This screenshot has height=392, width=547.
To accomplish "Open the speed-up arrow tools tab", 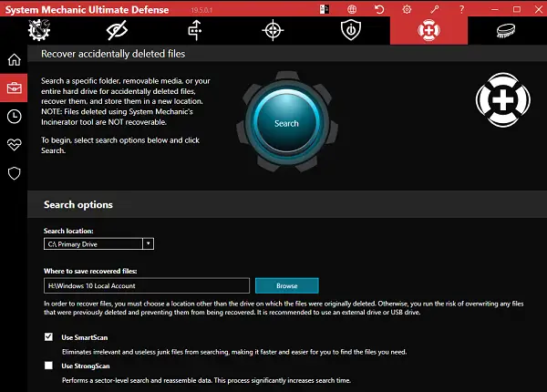I will pos(195,30).
